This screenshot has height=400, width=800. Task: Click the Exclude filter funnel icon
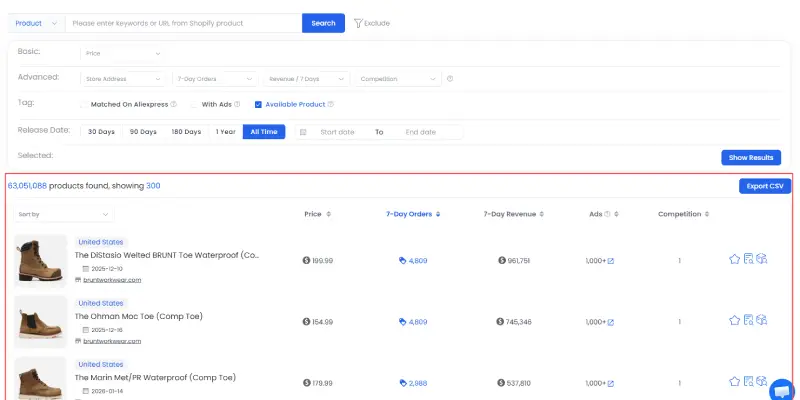(x=358, y=23)
